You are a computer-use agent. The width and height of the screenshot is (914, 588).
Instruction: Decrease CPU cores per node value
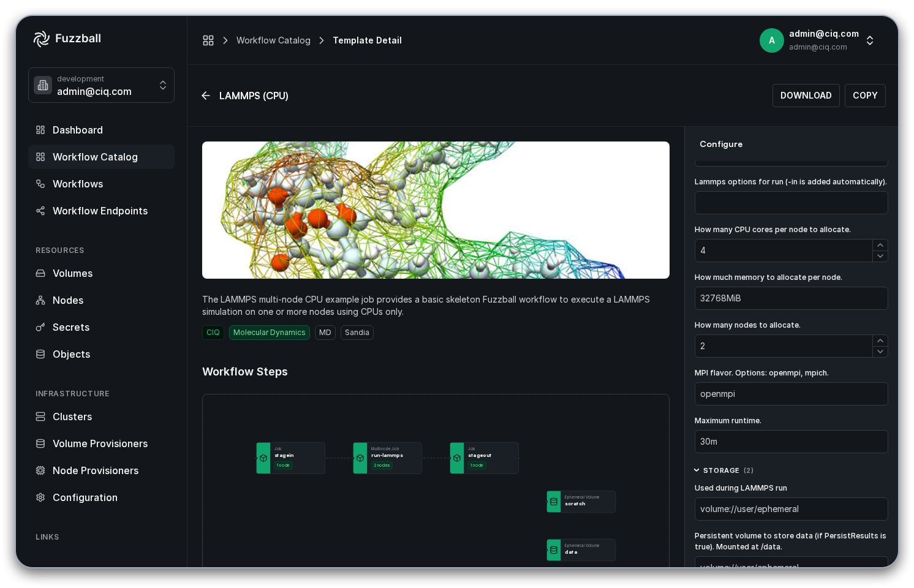[x=880, y=256]
